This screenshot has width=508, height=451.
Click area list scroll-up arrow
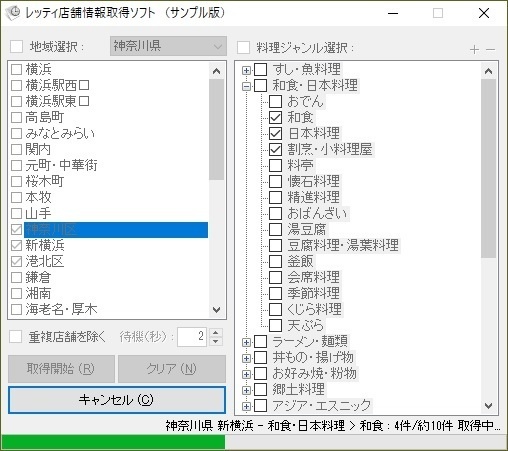pos(216,71)
